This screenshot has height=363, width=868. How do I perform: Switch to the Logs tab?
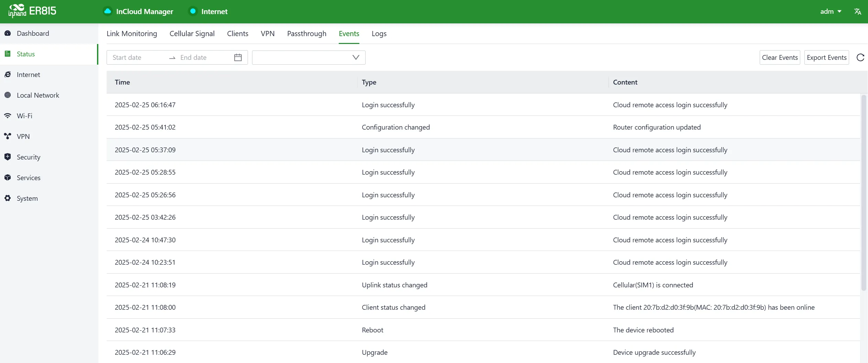(379, 34)
